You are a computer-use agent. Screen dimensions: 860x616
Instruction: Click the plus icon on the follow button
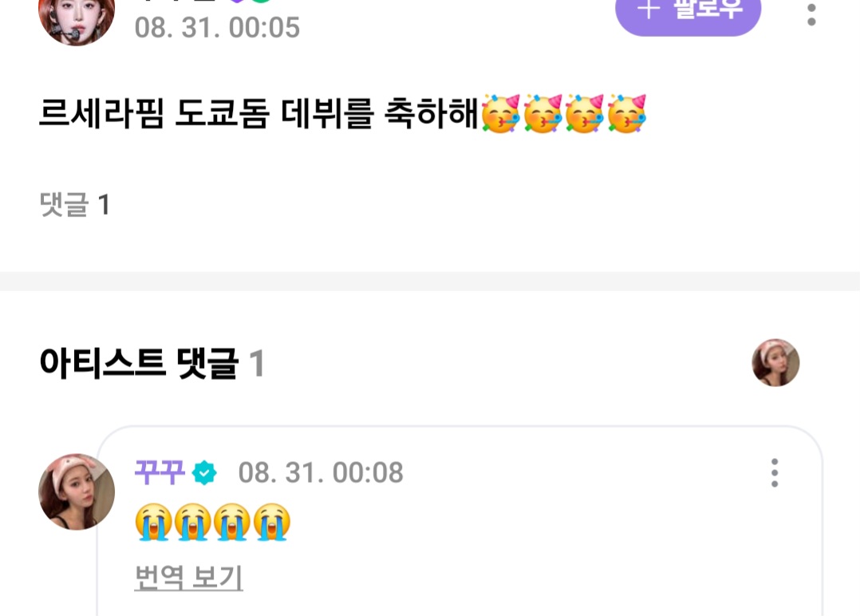point(649,8)
